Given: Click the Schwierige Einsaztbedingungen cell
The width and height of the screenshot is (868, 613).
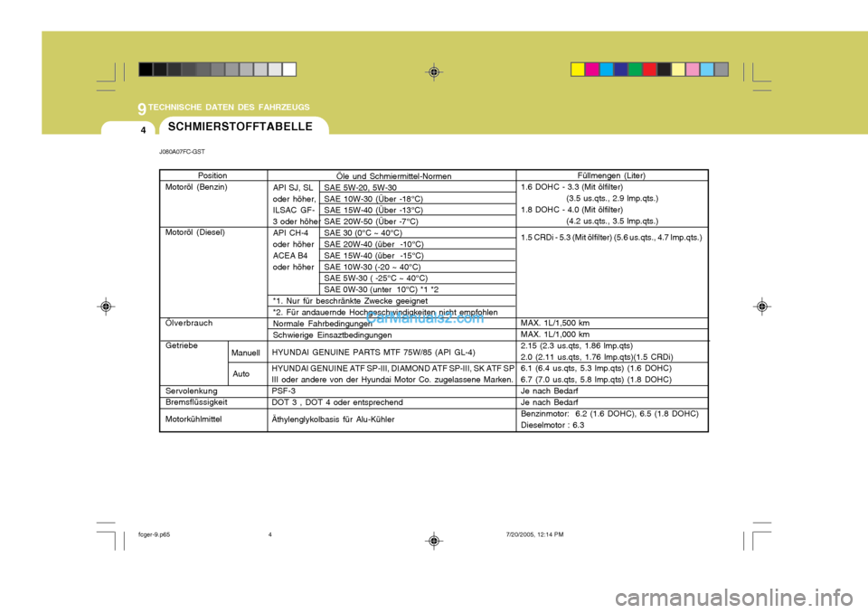Looking at the screenshot, I should point(332,335).
